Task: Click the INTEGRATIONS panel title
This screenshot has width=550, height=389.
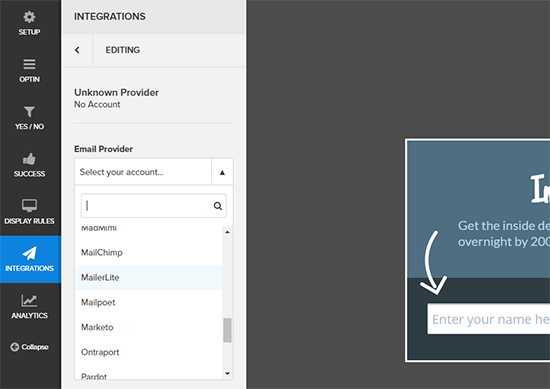Action: 109,16
